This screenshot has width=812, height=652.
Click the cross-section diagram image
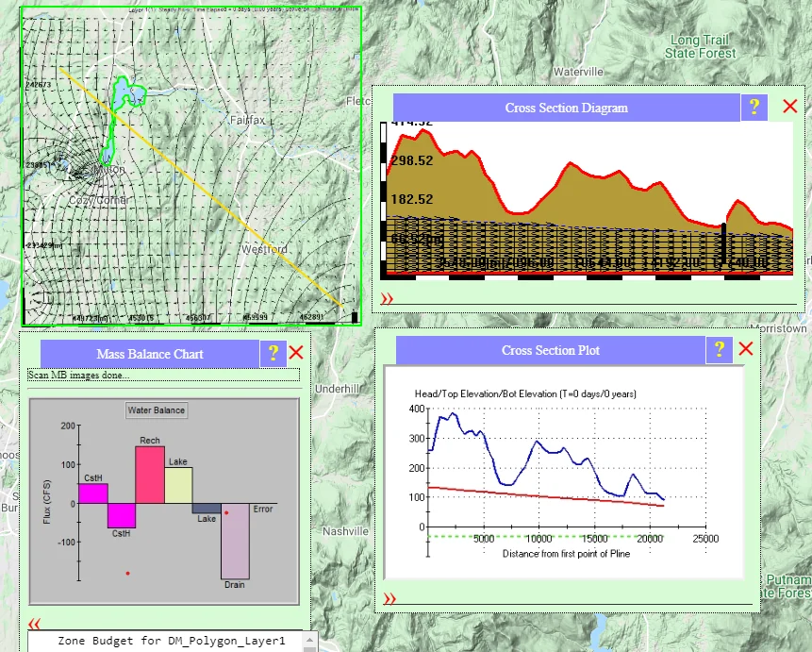pos(587,201)
